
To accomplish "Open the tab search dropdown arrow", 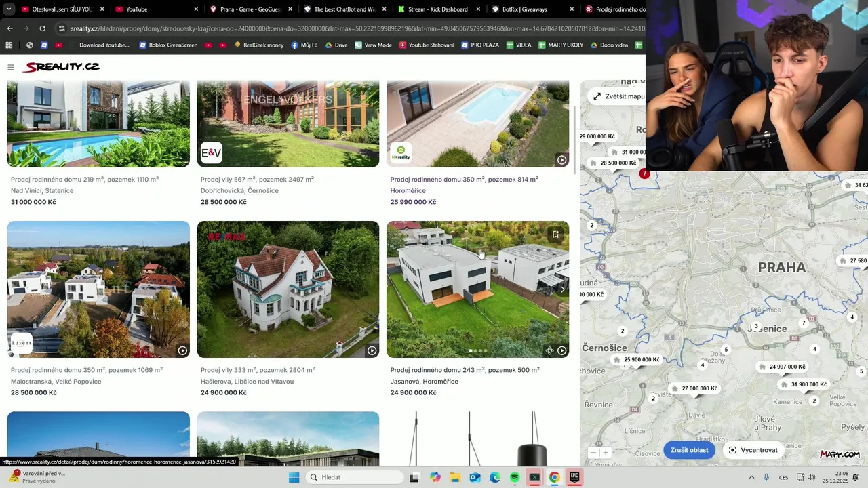I will coord(8,9).
